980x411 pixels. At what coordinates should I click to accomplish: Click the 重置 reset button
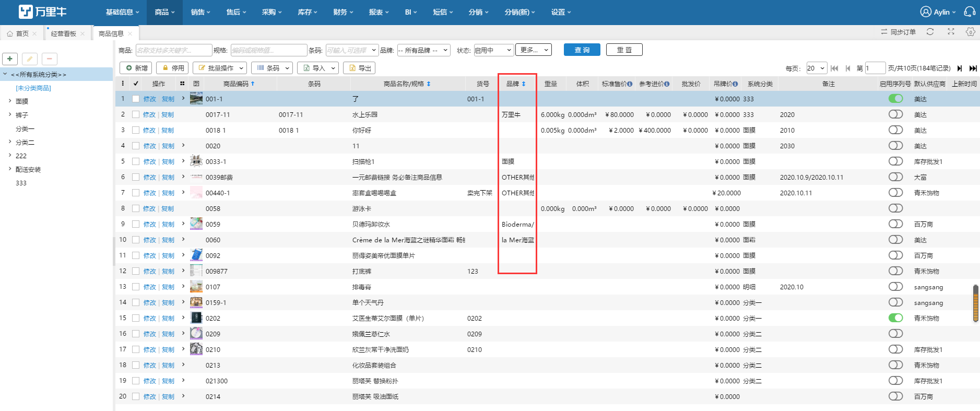click(624, 50)
